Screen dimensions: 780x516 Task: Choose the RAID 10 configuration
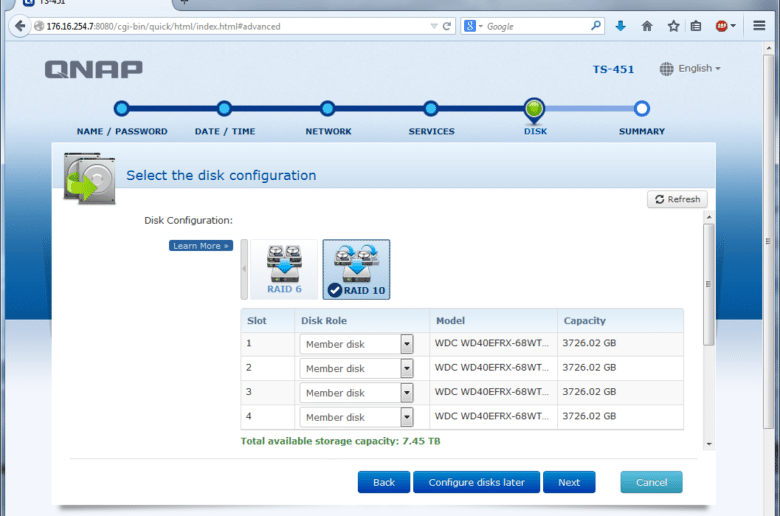tap(356, 269)
